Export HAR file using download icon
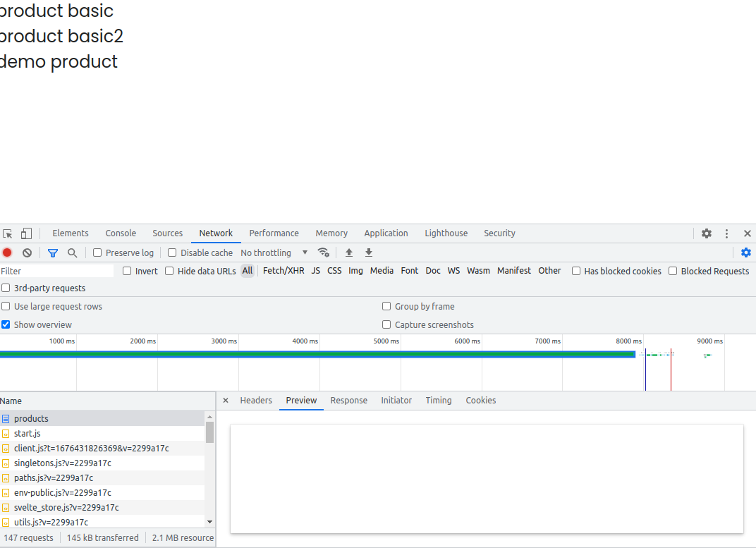The width and height of the screenshot is (756, 548). pyautogui.click(x=368, y=252)
